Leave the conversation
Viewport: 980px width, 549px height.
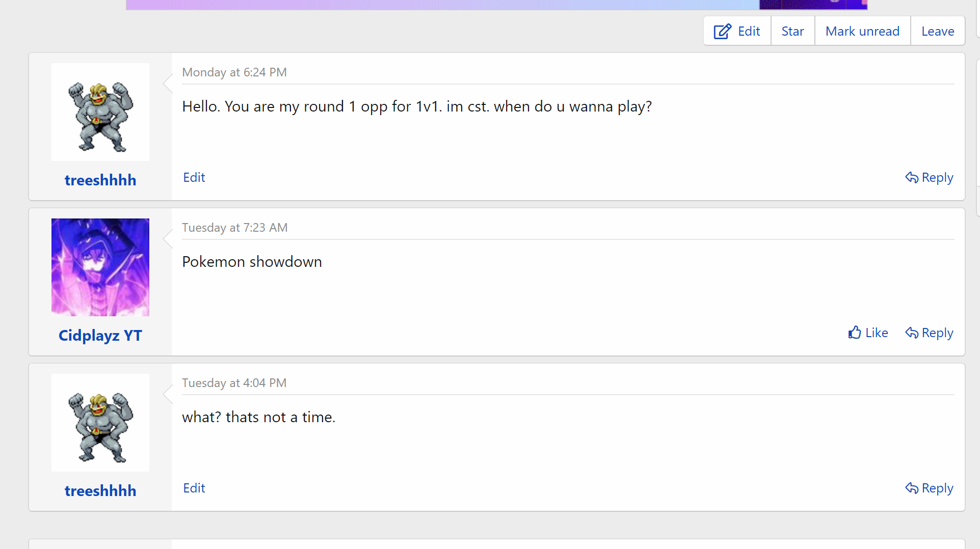[x=937, y=32]
